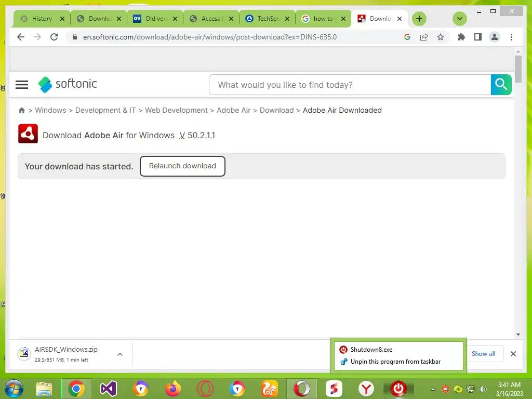The height and width of the screenshot is (399, 532).
Task: Open AIRSDK_Windows.zip download item
Action: (x=65, y=354)
